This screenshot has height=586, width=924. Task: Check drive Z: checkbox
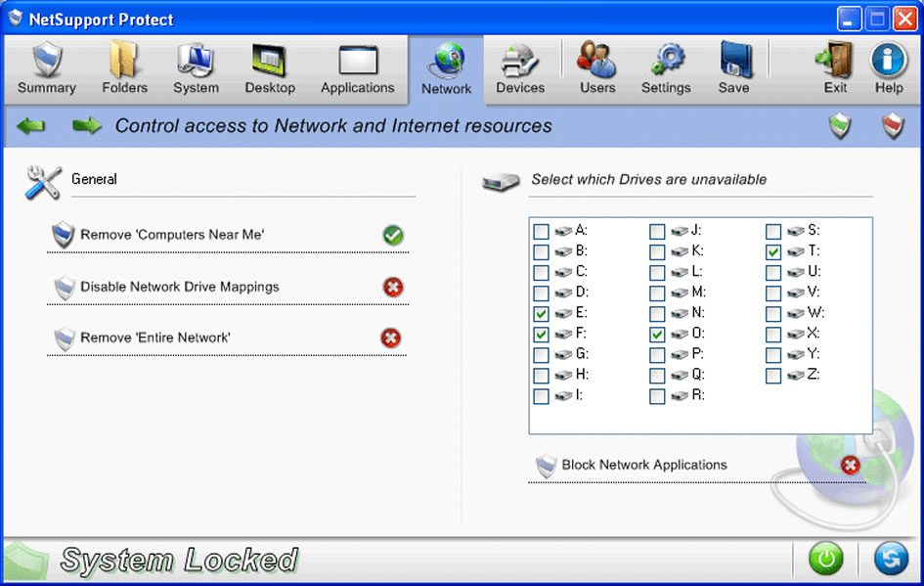[773, 376]
